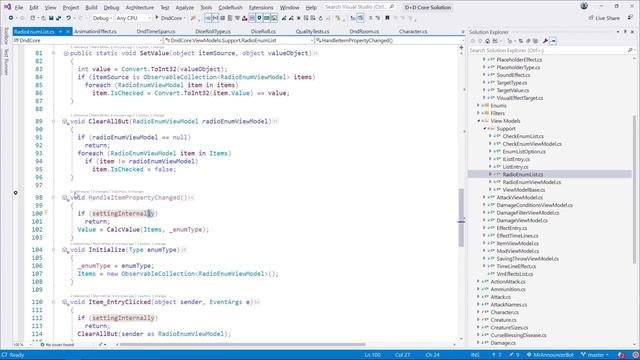Image resolution: width=640 pixels, height=360 pixels.
Task: Switch to the QualityTests.cs tab
Action: 312,31
